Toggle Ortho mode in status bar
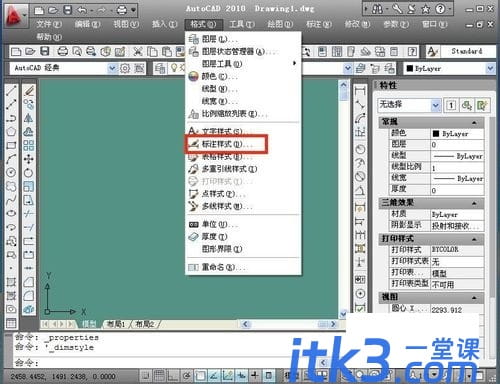 pyautogui.click(x=173, y=376)
